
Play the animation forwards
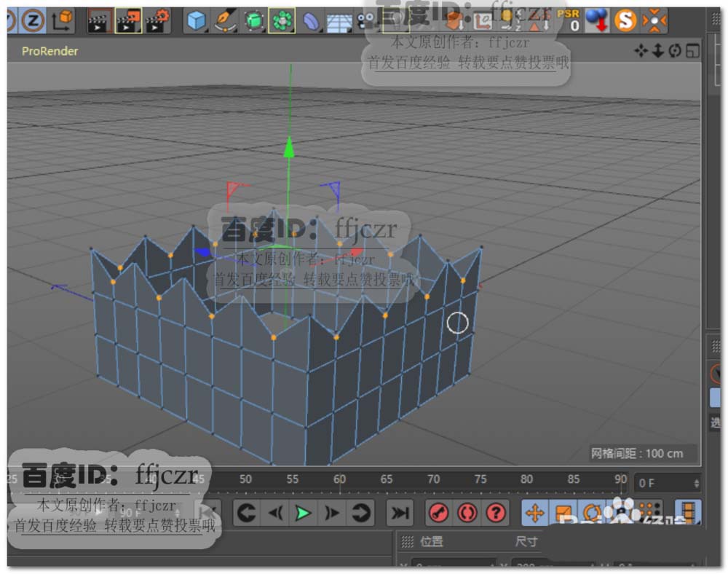(303, 513)
